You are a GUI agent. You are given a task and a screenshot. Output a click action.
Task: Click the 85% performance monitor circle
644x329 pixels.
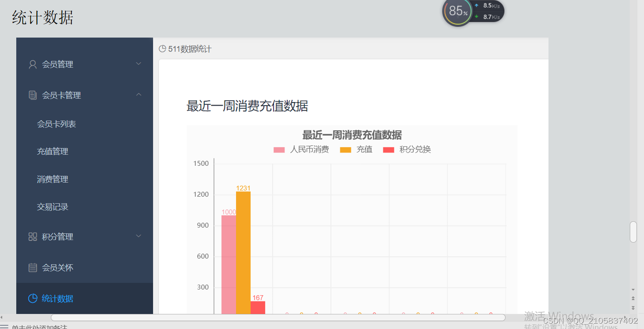458,12
